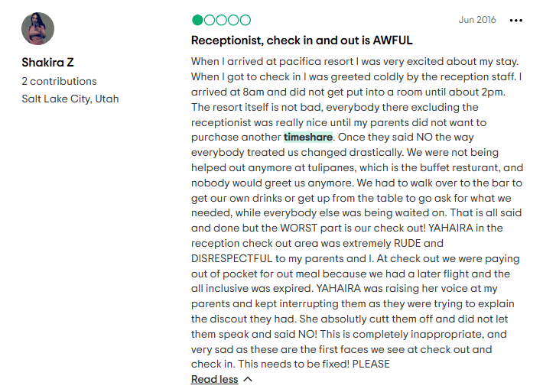543x392 pixels.
Task: Click the Jun 2016 review date
Action: (x=477, y=20)
